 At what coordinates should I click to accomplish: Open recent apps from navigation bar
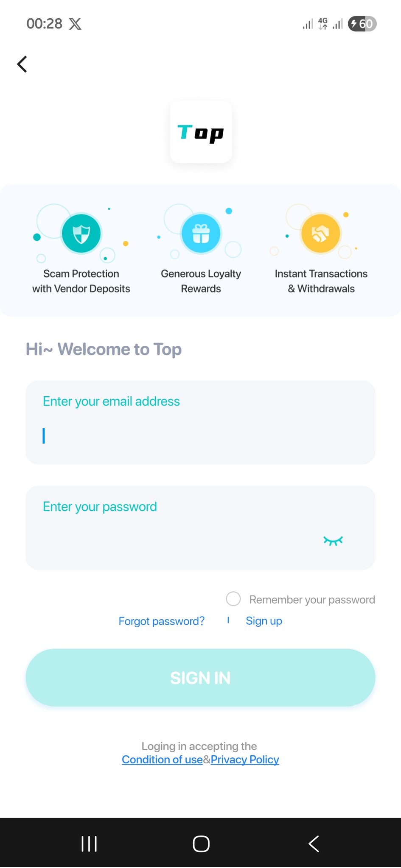point(89,843)
